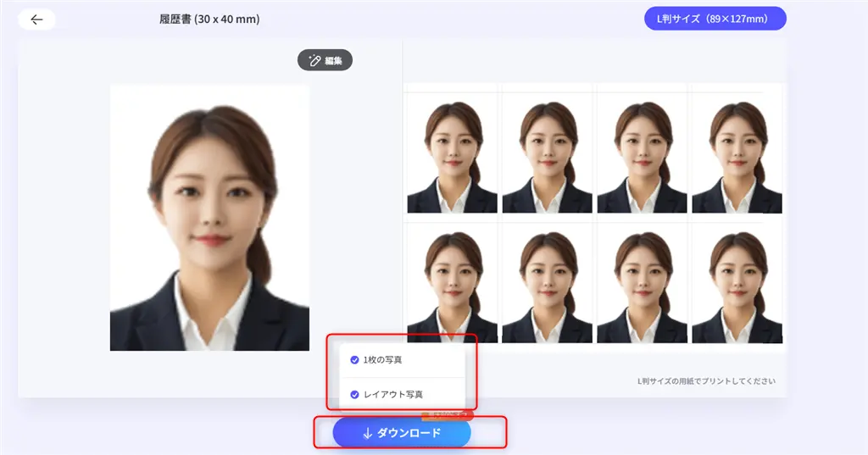868x455 pixels.
Task: Click the L判サイズの用紙でプリント note text
Action: click(705, 381)
